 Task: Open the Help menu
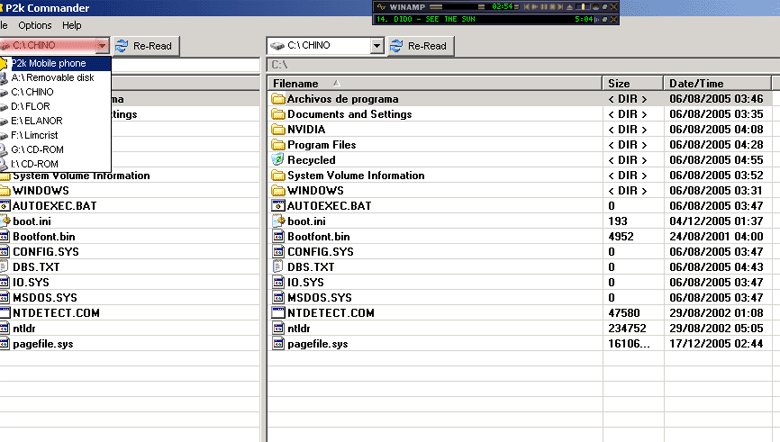(x=72, y=25)
